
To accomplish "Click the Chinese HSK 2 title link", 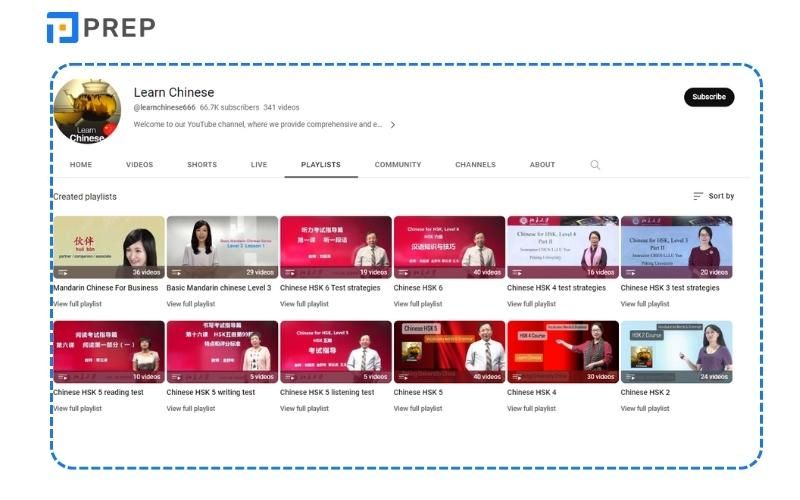I will click(645, 392).
